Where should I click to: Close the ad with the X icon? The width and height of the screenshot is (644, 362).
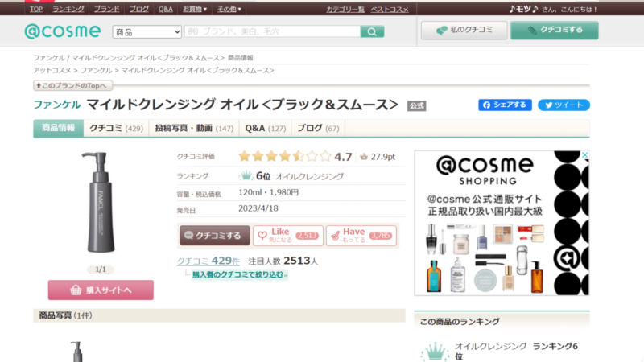click(585, 154)
